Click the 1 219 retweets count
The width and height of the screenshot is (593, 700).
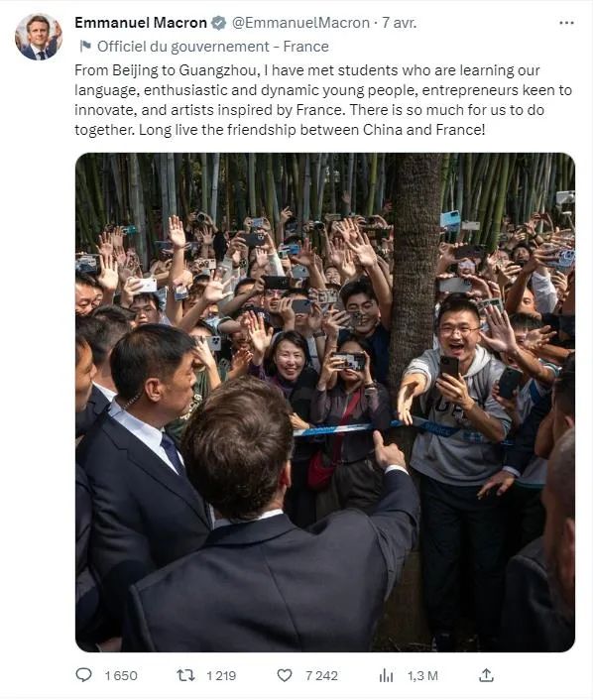click(221, 676)
